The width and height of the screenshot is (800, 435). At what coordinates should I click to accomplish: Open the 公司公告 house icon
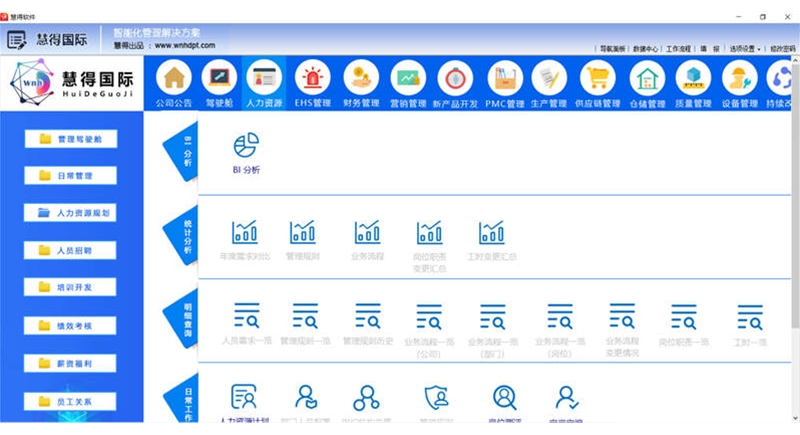174,78
